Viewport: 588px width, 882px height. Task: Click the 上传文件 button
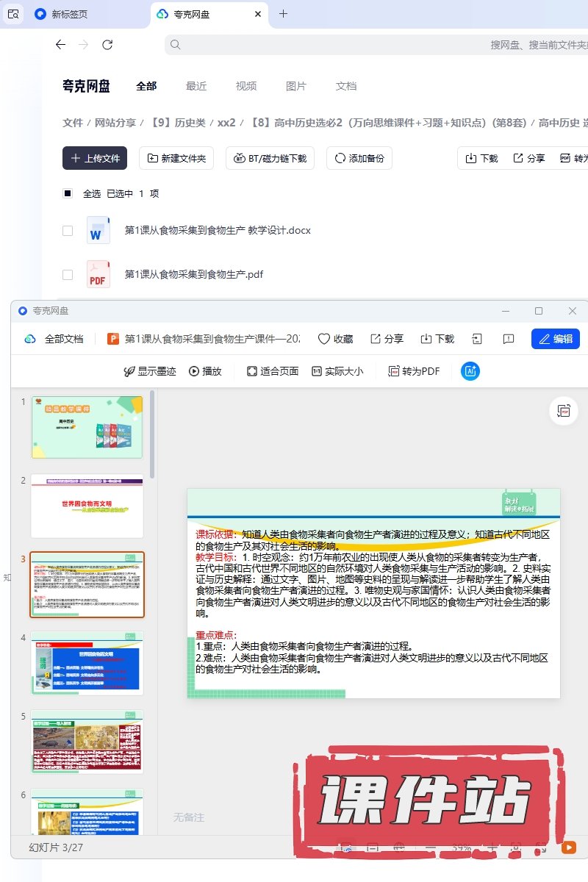click(95, 158)
